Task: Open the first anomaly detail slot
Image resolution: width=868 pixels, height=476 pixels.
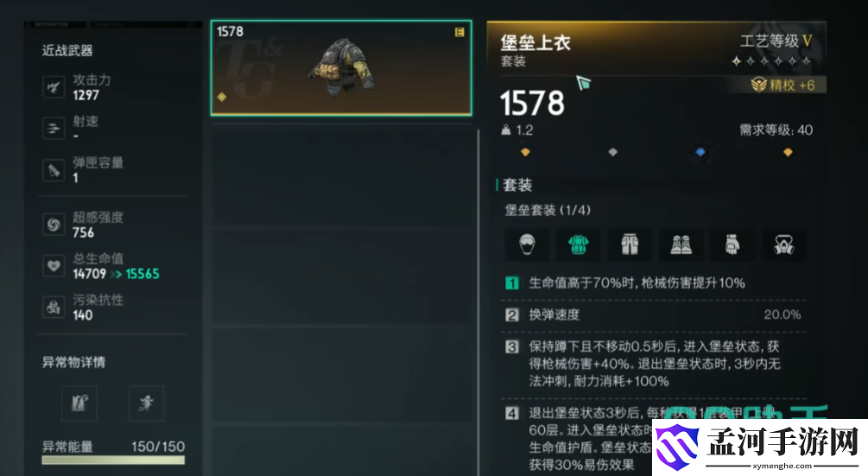Action: [79, 403]
